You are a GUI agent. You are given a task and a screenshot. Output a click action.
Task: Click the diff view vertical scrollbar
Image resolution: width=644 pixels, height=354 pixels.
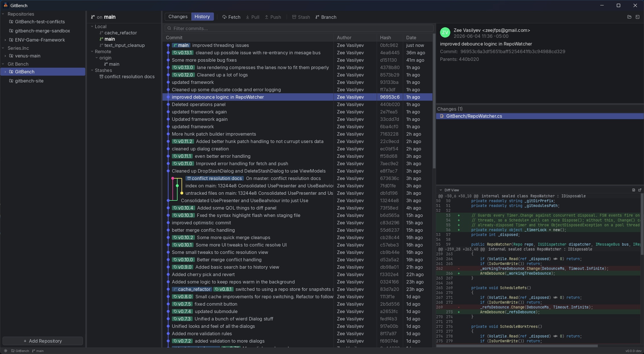(x=642, y=225)
